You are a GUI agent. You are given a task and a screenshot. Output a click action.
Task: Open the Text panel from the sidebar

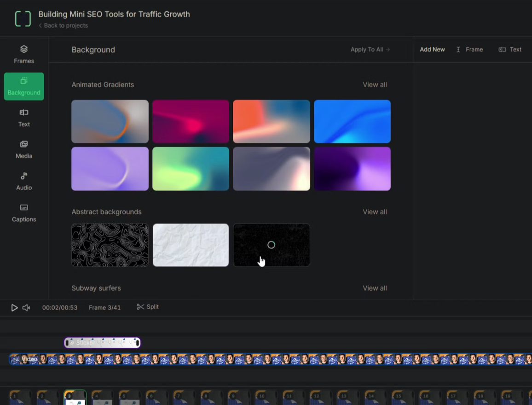23,117
